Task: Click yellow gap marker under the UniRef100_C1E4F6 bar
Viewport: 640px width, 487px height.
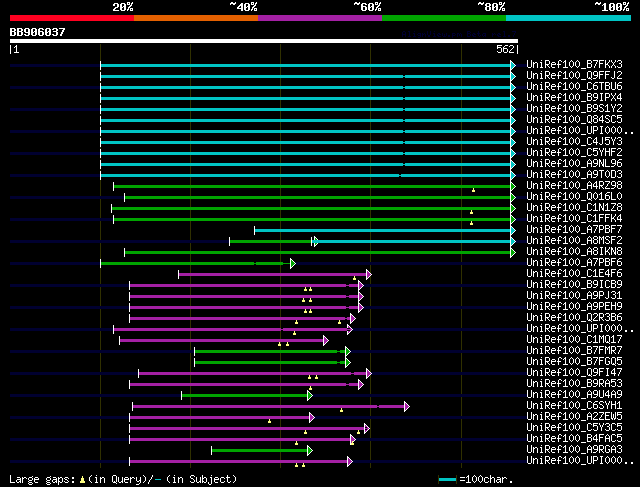Action: (354, 278)
